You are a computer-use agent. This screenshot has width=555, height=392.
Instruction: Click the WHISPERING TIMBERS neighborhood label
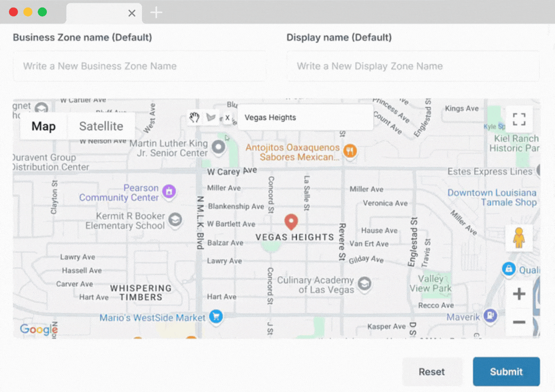pyautogui.click(x=141, y=293)
